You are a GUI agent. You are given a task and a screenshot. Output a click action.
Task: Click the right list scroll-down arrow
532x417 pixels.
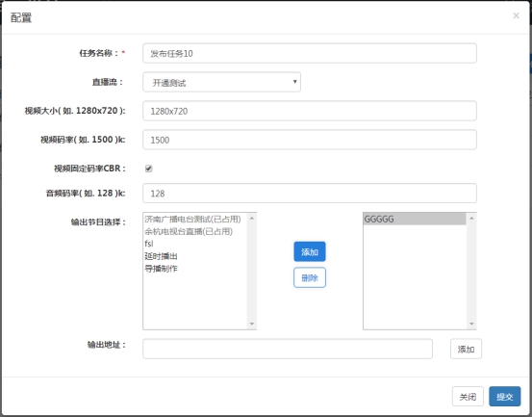pyautogui.click(x=471, y=324)
